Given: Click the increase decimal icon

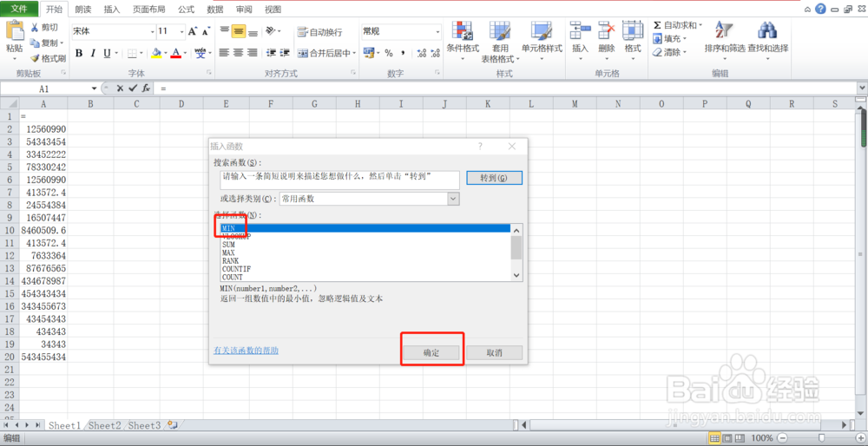Looking at the screenshot, I should coord(421,53).
